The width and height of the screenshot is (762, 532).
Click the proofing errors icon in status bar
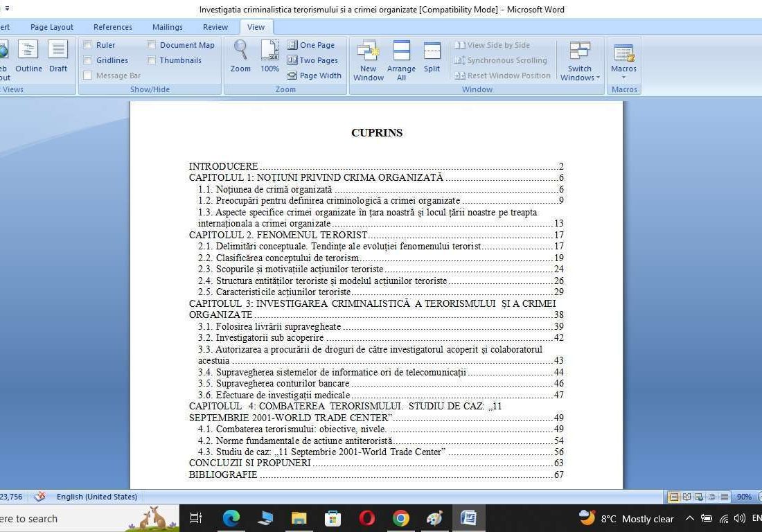(39, 497)
